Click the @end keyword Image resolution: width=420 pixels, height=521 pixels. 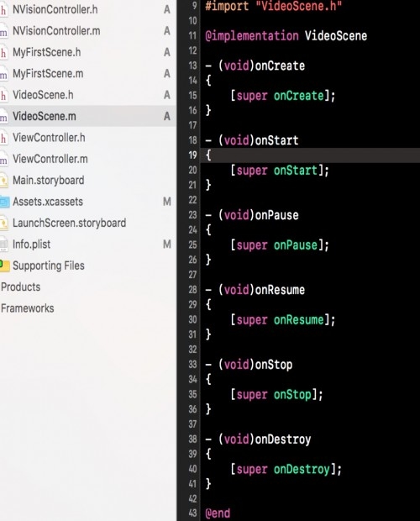click(x=218, y=513)
